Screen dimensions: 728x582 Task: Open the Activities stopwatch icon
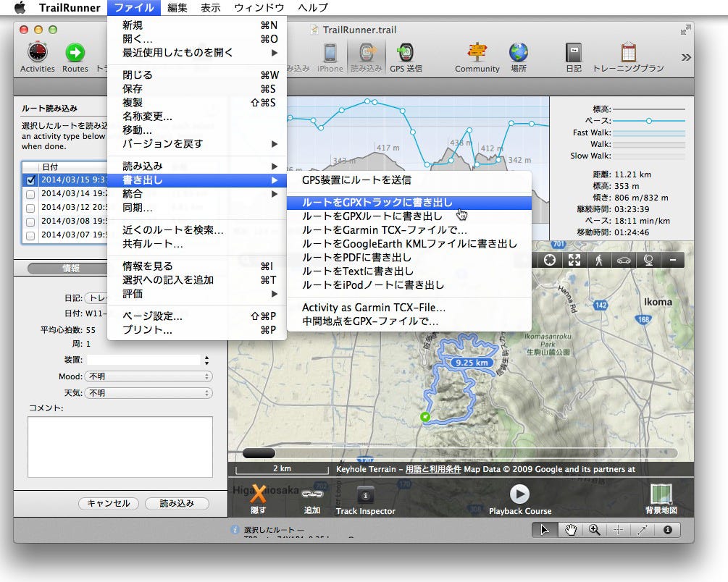tap(37, 52)
